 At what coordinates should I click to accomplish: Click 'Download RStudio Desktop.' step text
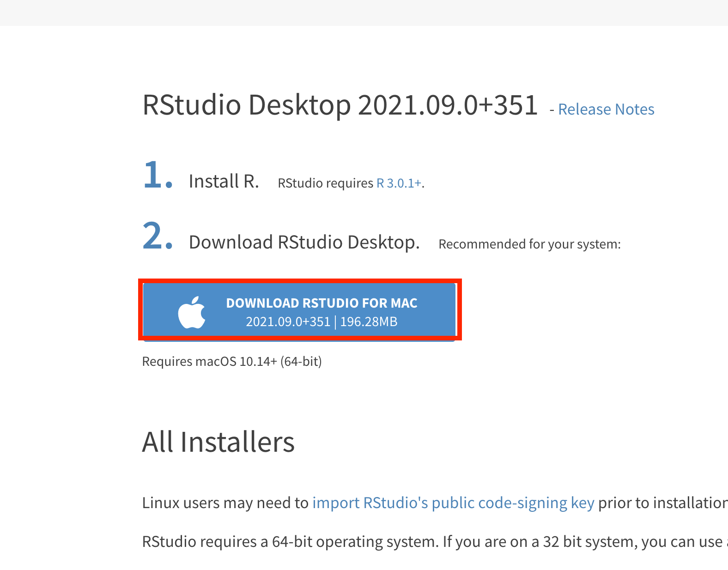(x=304, y=243)
